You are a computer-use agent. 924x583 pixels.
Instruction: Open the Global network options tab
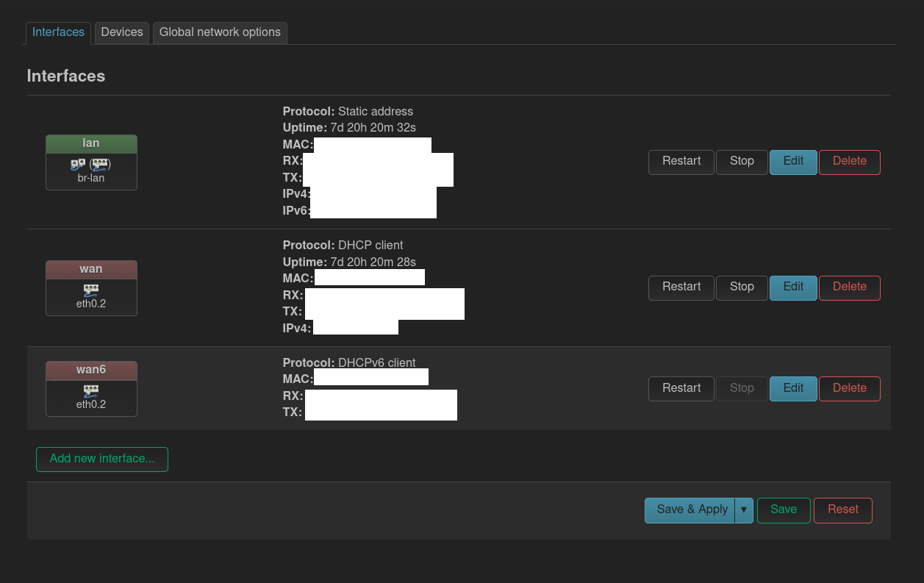click(220, 32)
